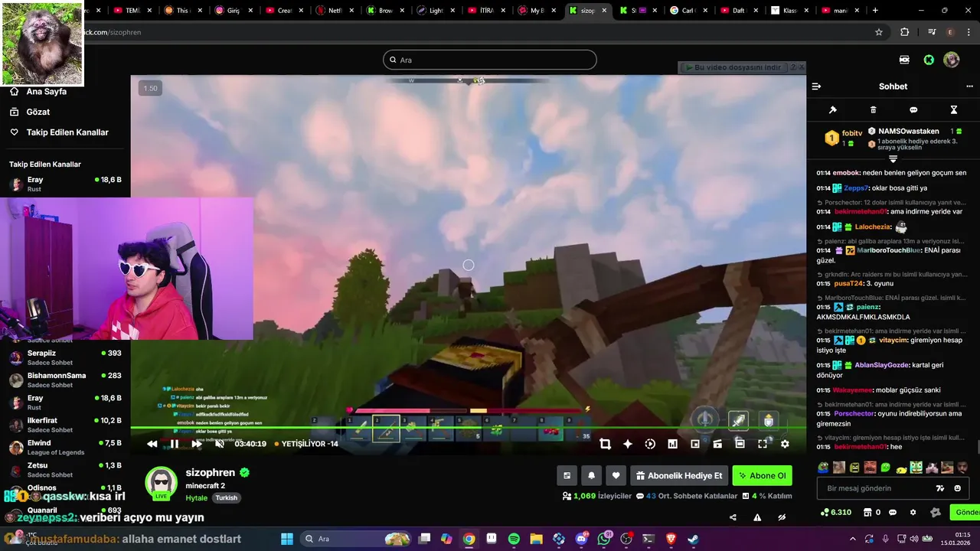The width and height of the screenshot is (980, 551).
Task: Open sizophren's LIVE profile avatar
Action: [x=161, y=483]
